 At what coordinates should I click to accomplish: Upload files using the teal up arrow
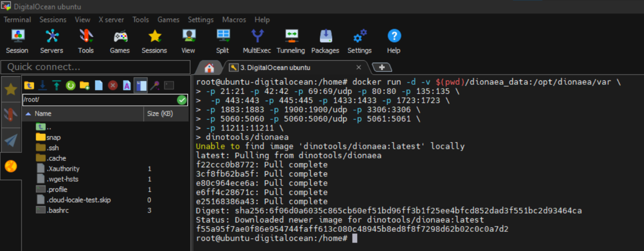tap(56, 85)
